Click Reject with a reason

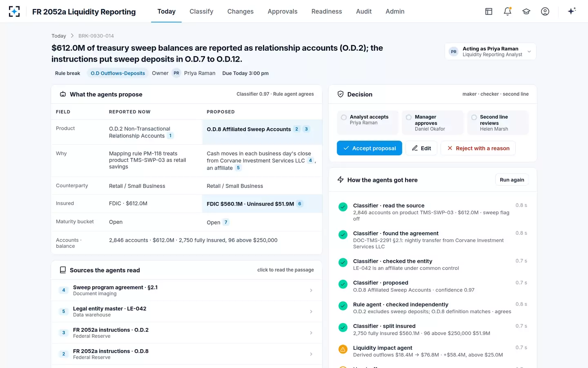pos(478,148)
